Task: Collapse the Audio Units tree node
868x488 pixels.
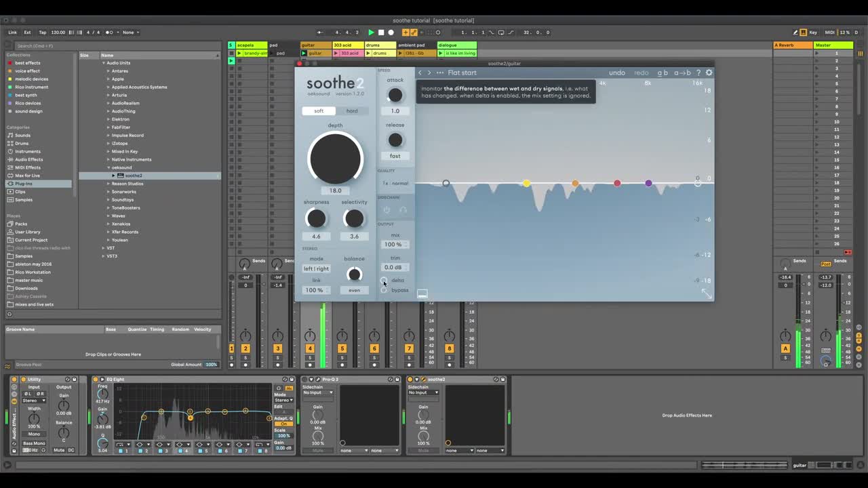Action: coord(104,63)
